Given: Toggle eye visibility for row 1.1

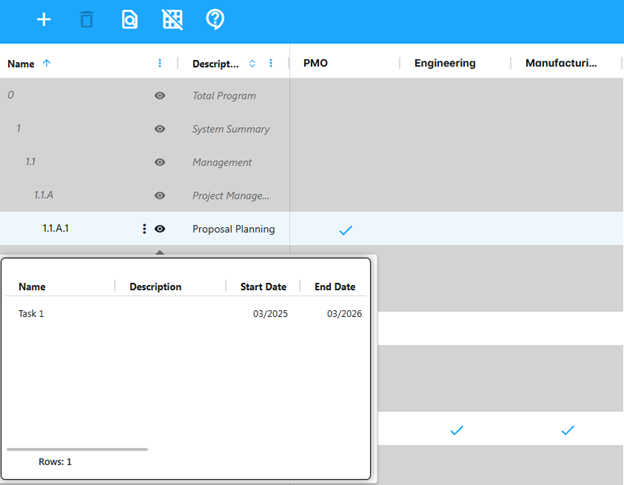Looking at the screenshot, I should click(160, 162).
